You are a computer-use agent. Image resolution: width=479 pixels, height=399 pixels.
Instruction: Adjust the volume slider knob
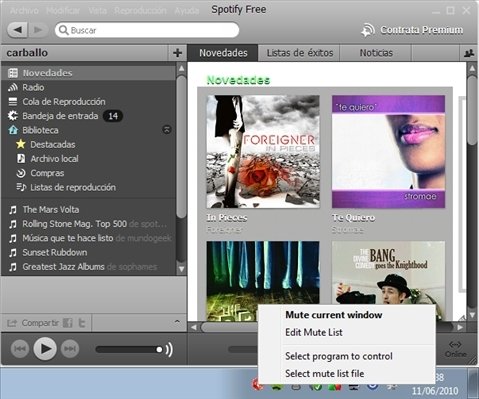[x=159, y=349]
